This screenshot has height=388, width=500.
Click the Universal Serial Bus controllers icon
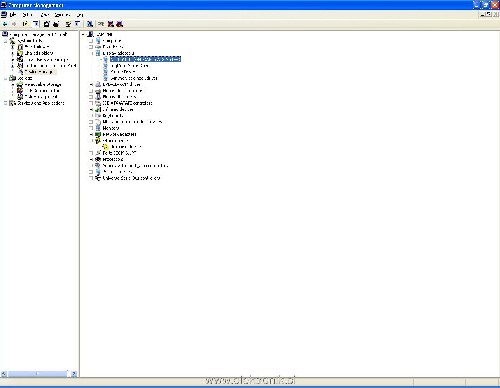pos(98,178)
